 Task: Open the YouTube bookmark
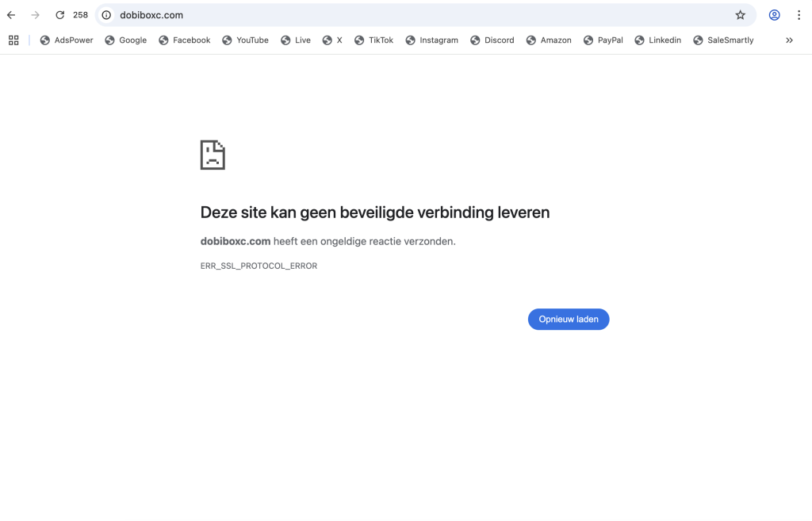pos(245,40)
